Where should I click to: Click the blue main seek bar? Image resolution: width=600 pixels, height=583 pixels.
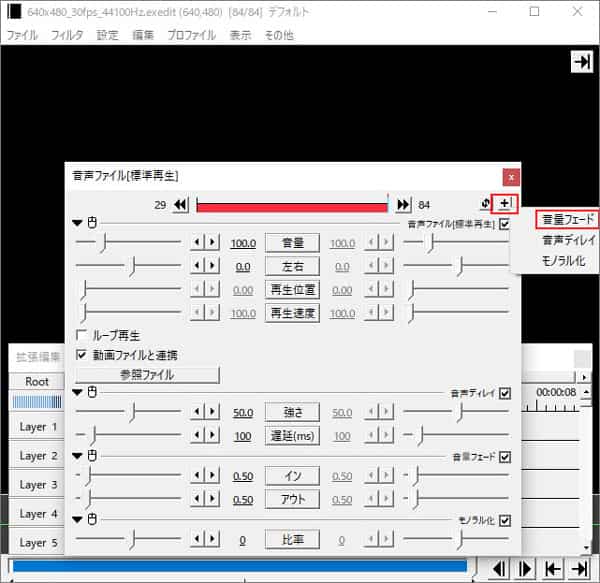point(240,567)
